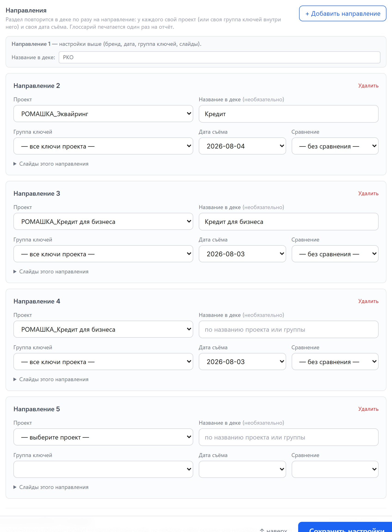The image size is (392, 532).
Task: Edit the Кредит для бизнеса name field
Action: click(x=288, y=222)
